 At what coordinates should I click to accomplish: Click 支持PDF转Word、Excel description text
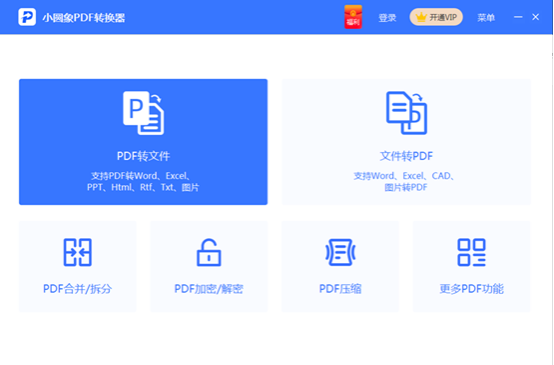click(x=143, y=181)
